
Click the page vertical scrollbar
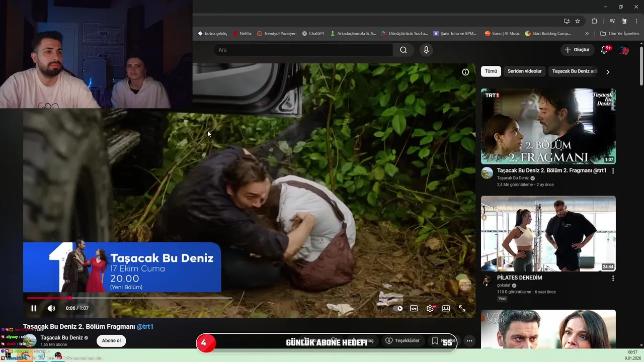pos(641,65)
